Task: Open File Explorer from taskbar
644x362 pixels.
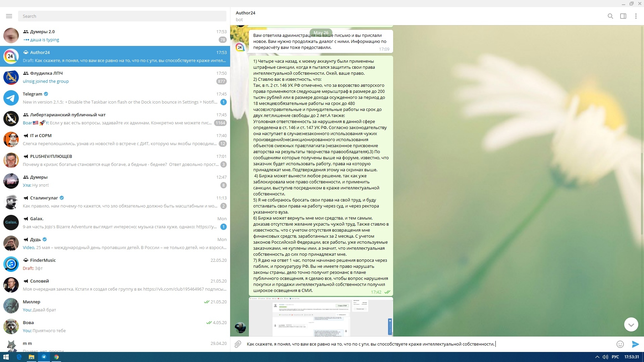Action: (32, 357)
